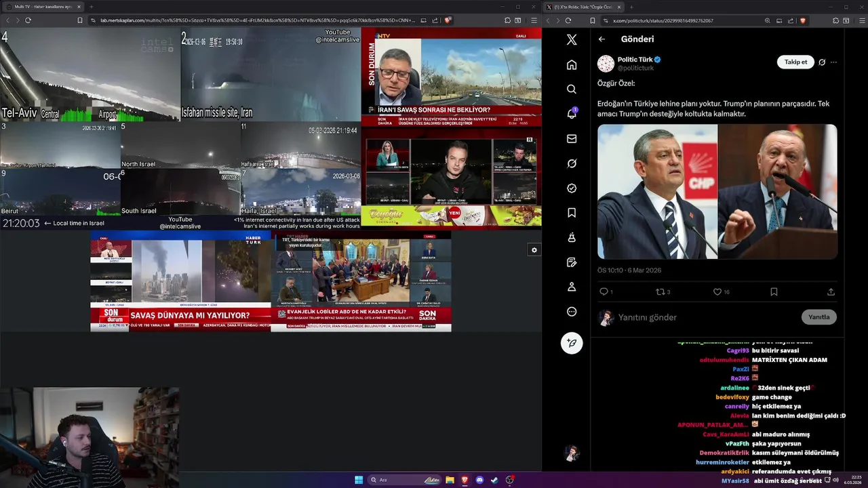Open the Windows Start menu
868x488 pixels.
[x=359, y=480]
